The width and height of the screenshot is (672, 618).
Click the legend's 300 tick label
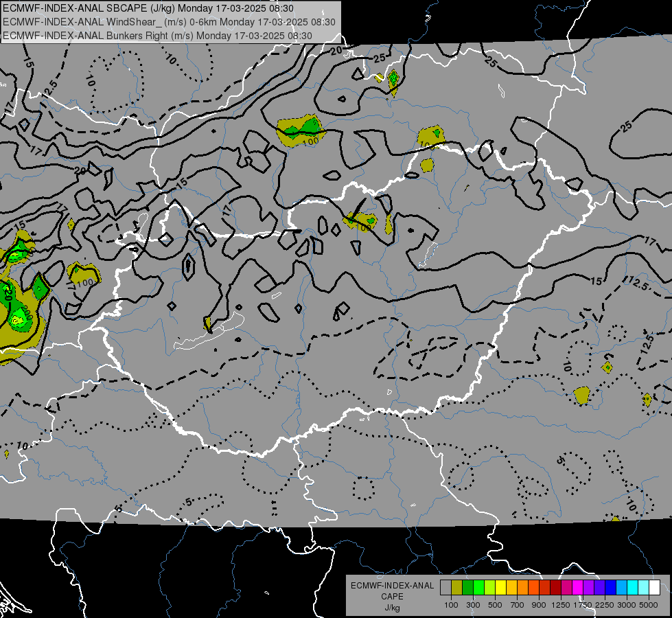tap(473, 605)
